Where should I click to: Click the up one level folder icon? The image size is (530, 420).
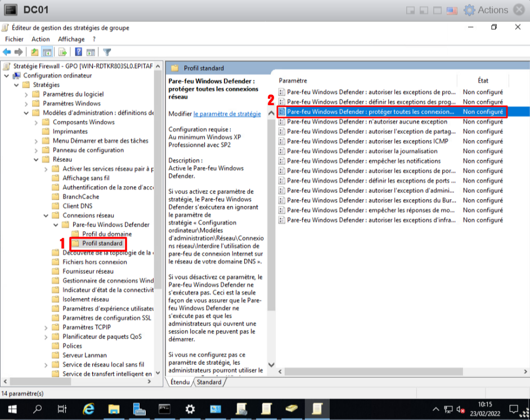point(35,52)
